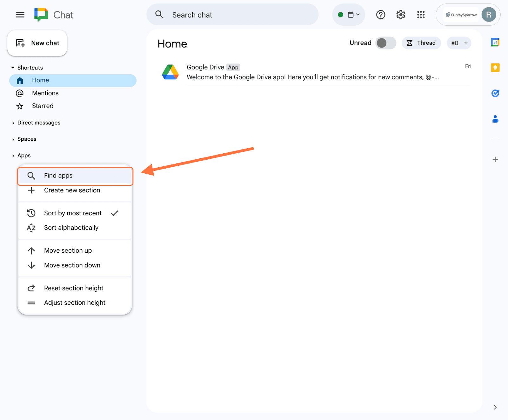This screenshot has width=508, height=420.
Task: Choose Create new section menu item
Action: click(x=72, y=190)
